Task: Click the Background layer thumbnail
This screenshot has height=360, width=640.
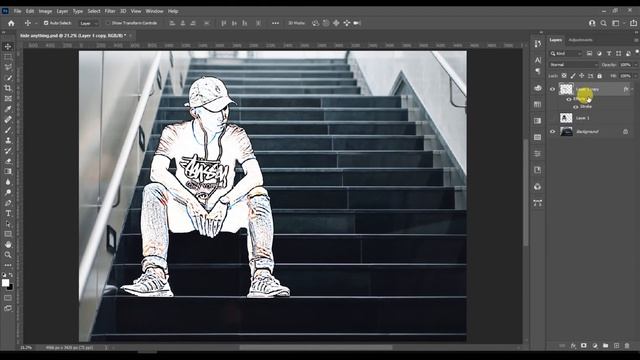Action: [x=566, y=131]
